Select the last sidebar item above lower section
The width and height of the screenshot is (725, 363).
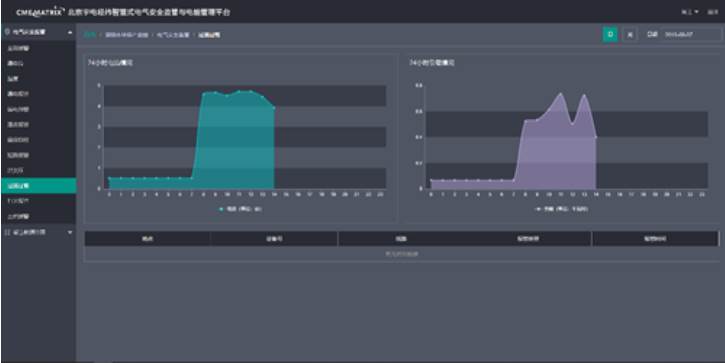[x=38, y=216]
